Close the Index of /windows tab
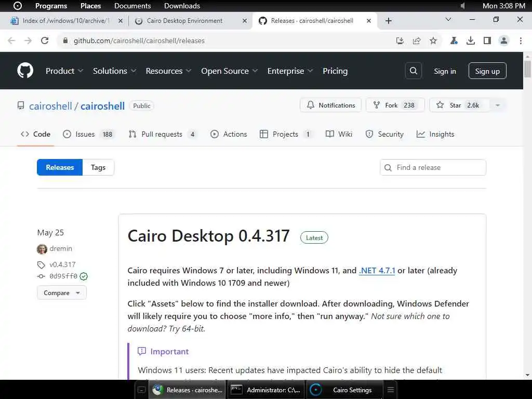Image resolution: width=532 pixels, height=399 pixels. coord(121,21)
